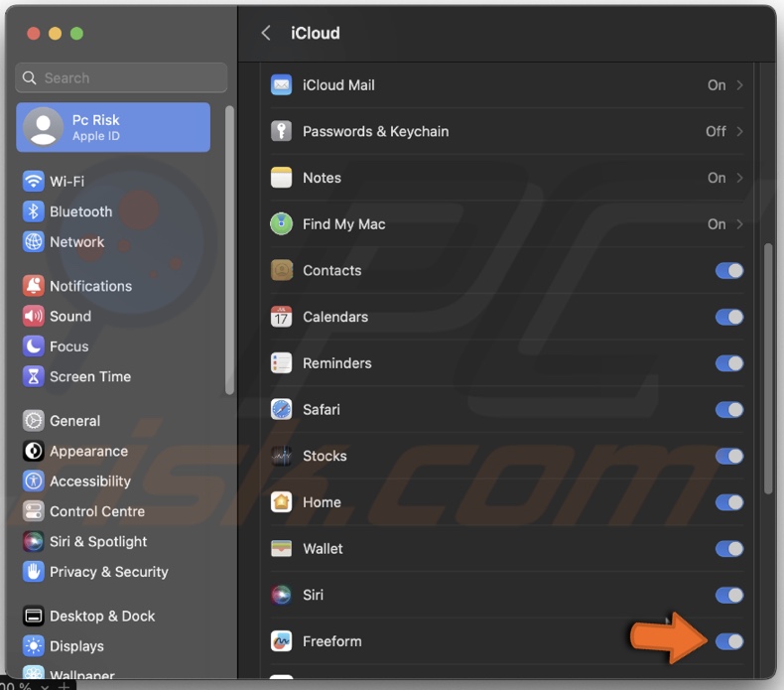Click the "Safari" row label
The width and height of the screenshot is (784, 690).
coord(321,409)
